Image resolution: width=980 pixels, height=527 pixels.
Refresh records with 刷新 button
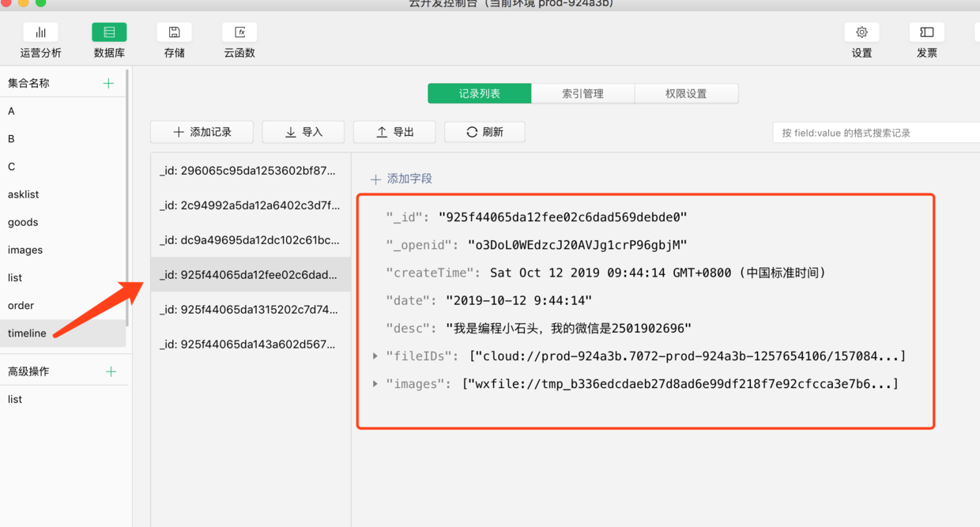(484, 132)
